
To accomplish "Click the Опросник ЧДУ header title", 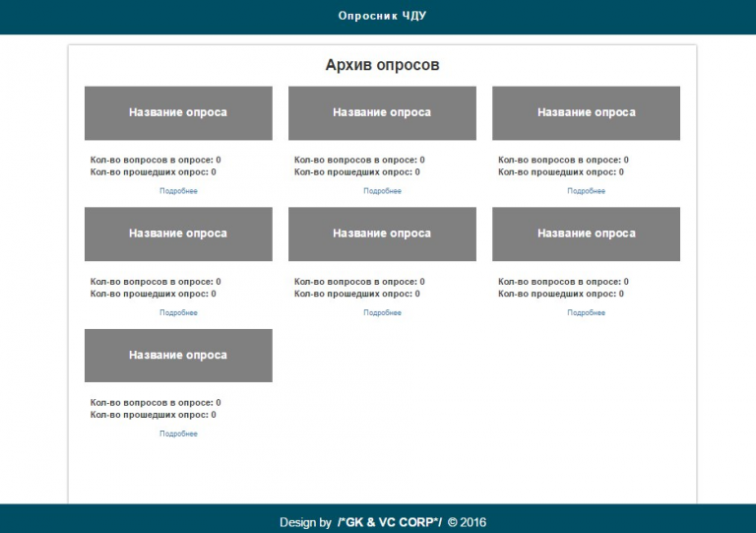I will 382,16.
